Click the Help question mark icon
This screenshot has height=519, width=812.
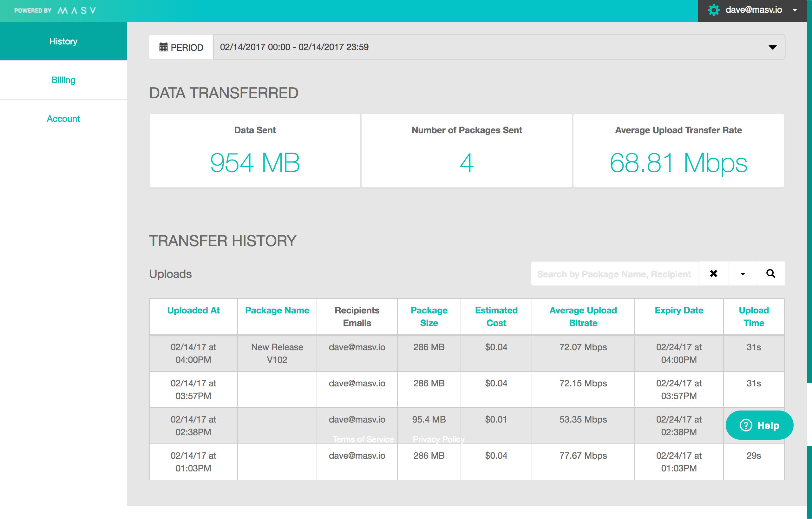tap(746, 425)
